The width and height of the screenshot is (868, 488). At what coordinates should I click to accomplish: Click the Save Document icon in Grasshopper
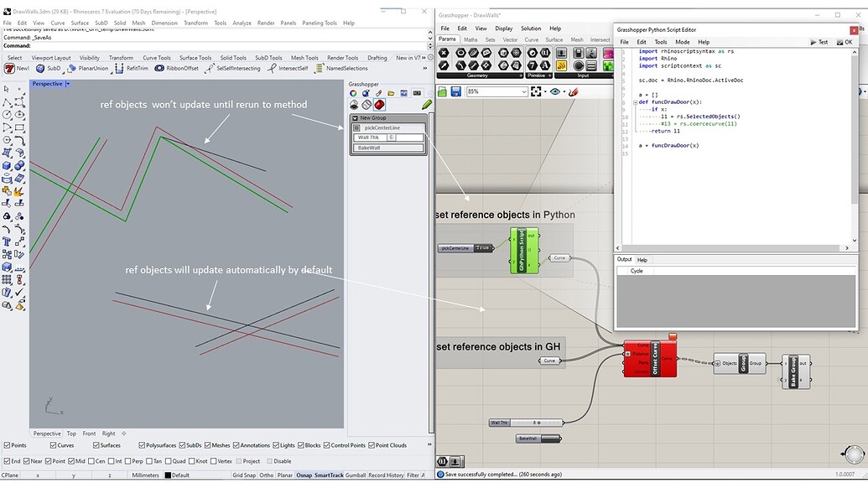(x=455, y=92)
